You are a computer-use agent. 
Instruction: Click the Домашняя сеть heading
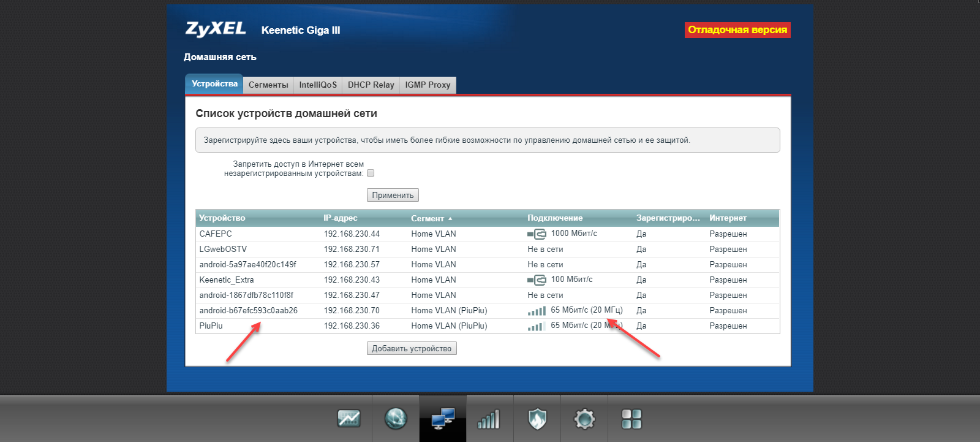coord(220,57)
